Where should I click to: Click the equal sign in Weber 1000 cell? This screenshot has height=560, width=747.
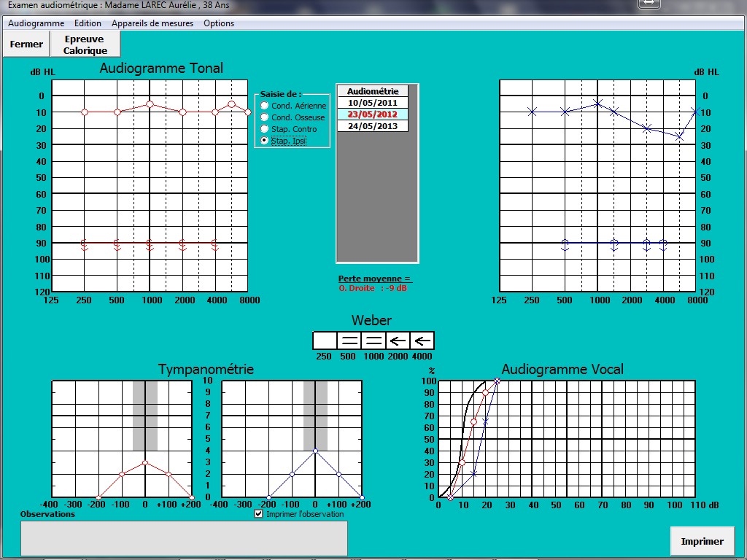pyautogui.click(x=373, y=341)
